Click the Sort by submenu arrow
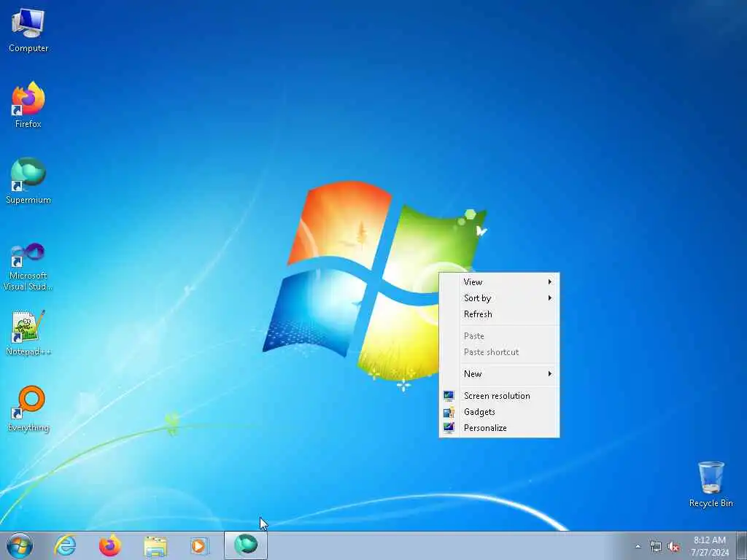The image size is (747, 560). tap(550, 298)
